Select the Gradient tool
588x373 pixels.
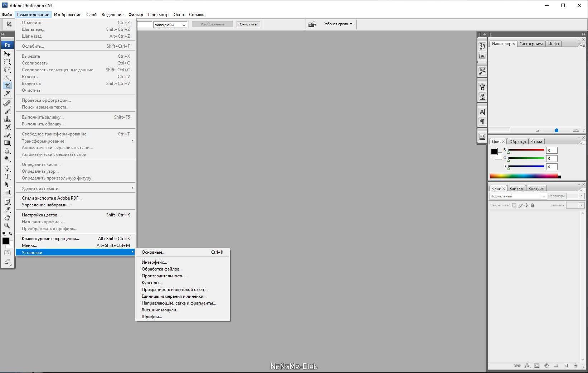click(7, 143)
